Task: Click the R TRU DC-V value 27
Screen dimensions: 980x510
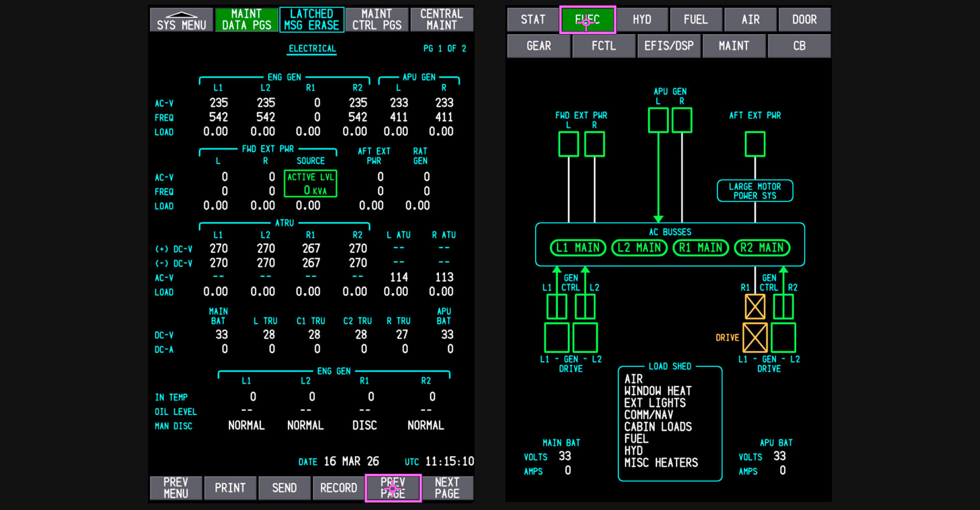Action: (402, 335)
